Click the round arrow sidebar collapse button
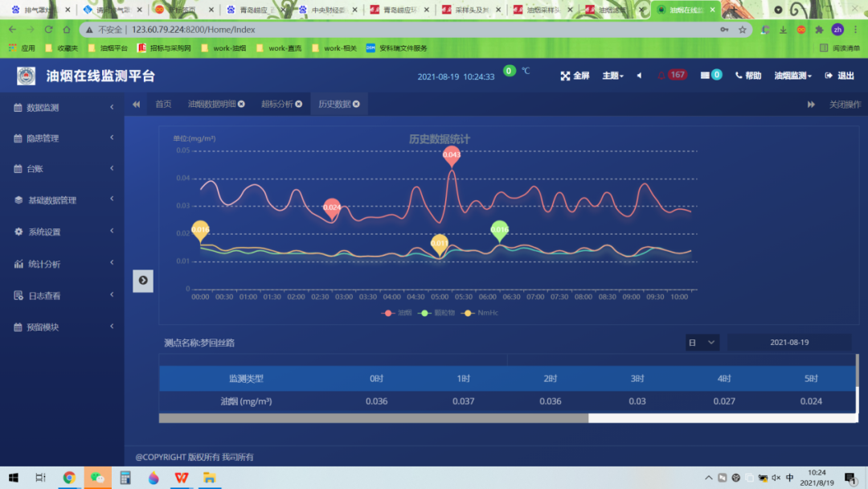The height and width of the screenshot is (489, 868). pos(142,281)
